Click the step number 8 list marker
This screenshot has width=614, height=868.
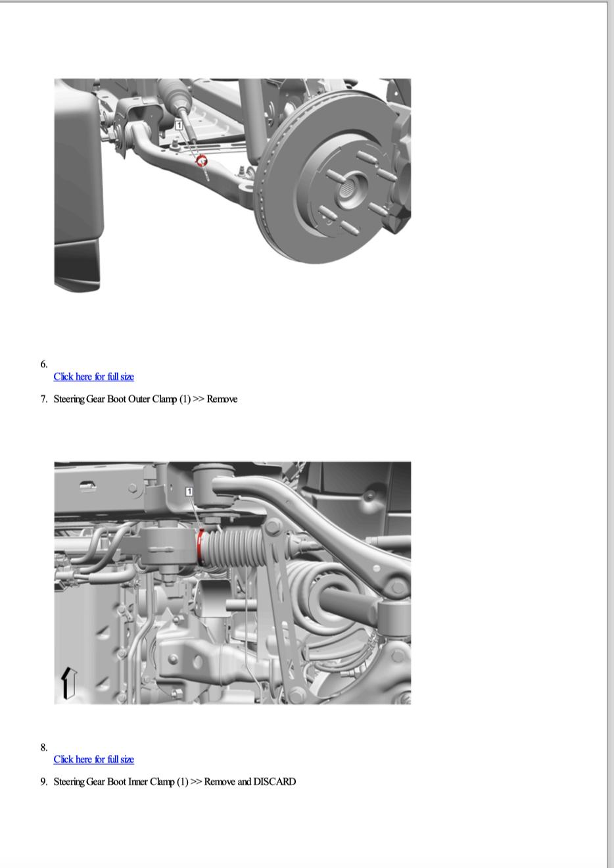pyautogui.click(x=43, y=747)
